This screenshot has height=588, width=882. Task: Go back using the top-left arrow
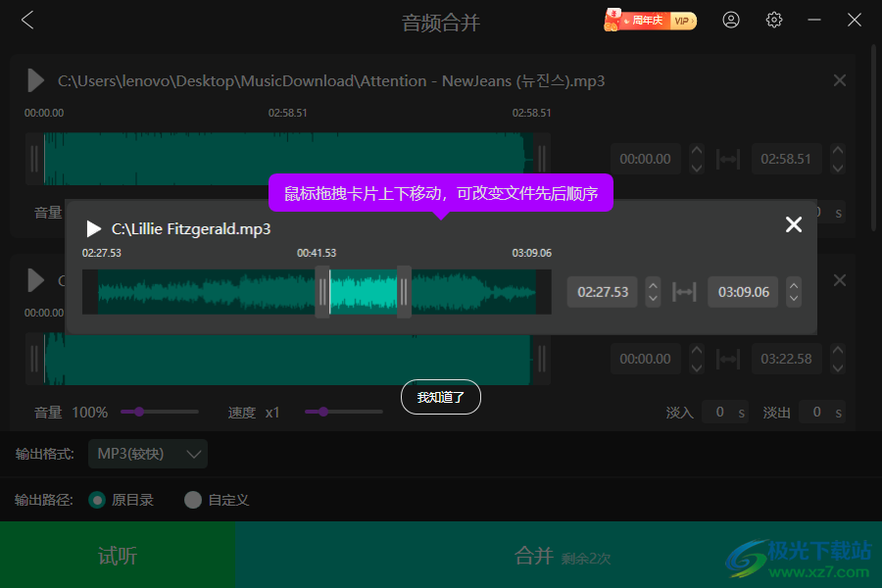coord(26,20)
